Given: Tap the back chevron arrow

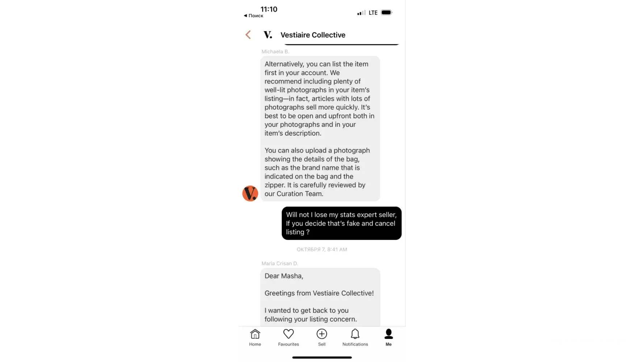Looking at the screenshot, I should point(248,35).
